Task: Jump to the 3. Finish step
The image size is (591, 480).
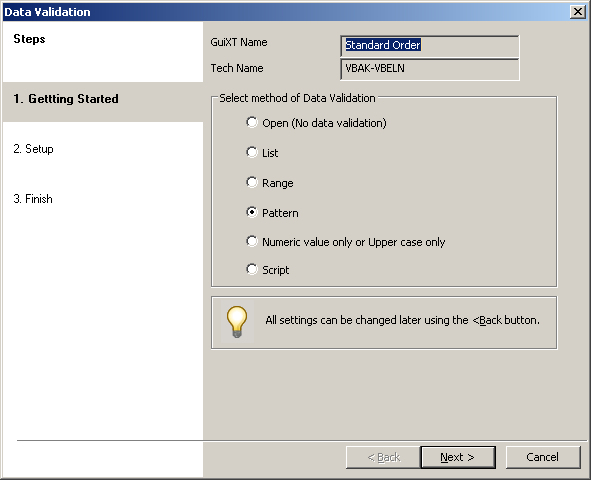Action: coord(33,199)
